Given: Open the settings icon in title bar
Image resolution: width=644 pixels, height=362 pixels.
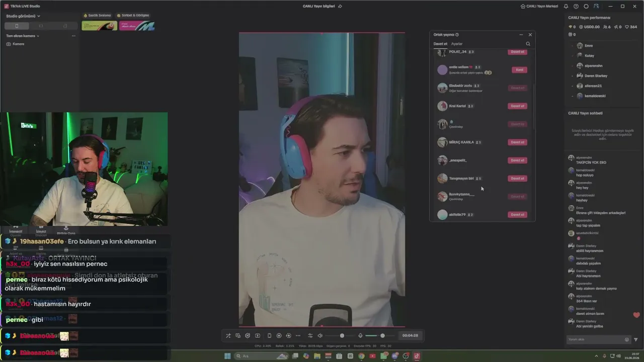Looking at the screenshot, I should click(586, 6).
